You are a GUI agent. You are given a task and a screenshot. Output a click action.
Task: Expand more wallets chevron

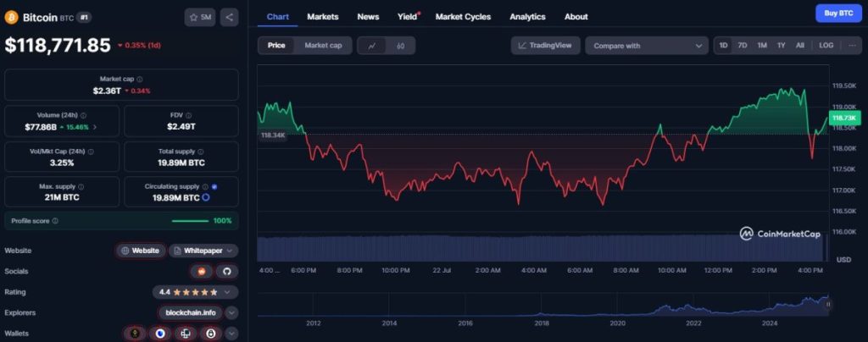click(x=232, y=334)
